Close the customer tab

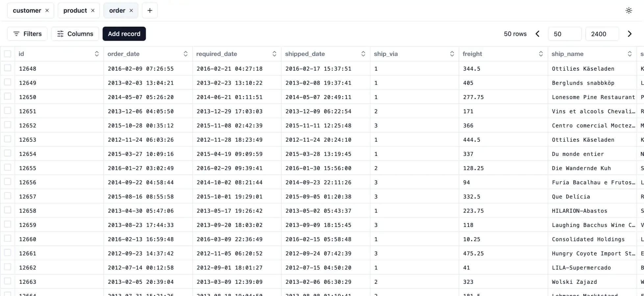47,11
